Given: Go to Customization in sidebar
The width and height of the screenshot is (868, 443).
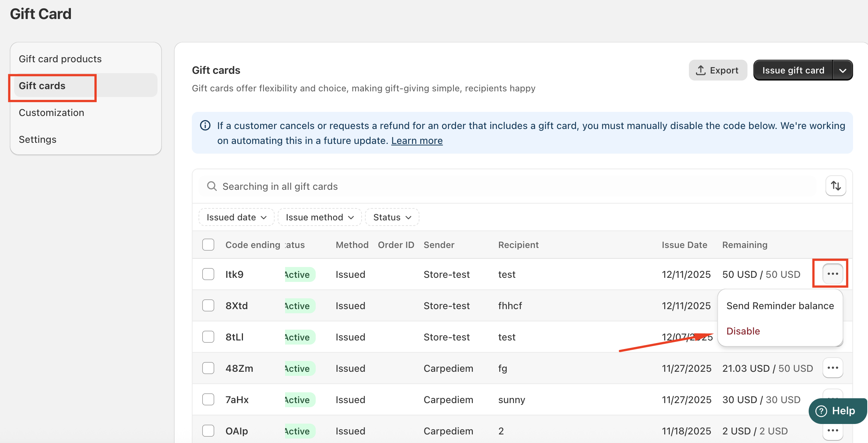Looking at the screenshot, I should 51,113.
